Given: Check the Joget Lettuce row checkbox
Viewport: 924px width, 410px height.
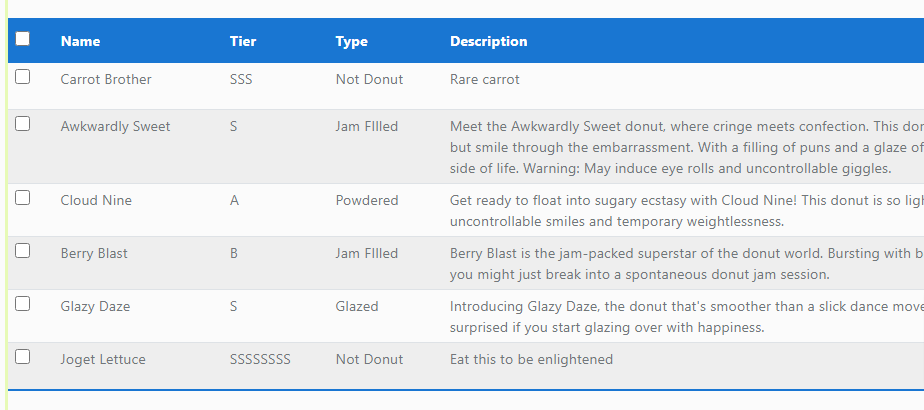Looking at the screenshot, I should [23, 356].
